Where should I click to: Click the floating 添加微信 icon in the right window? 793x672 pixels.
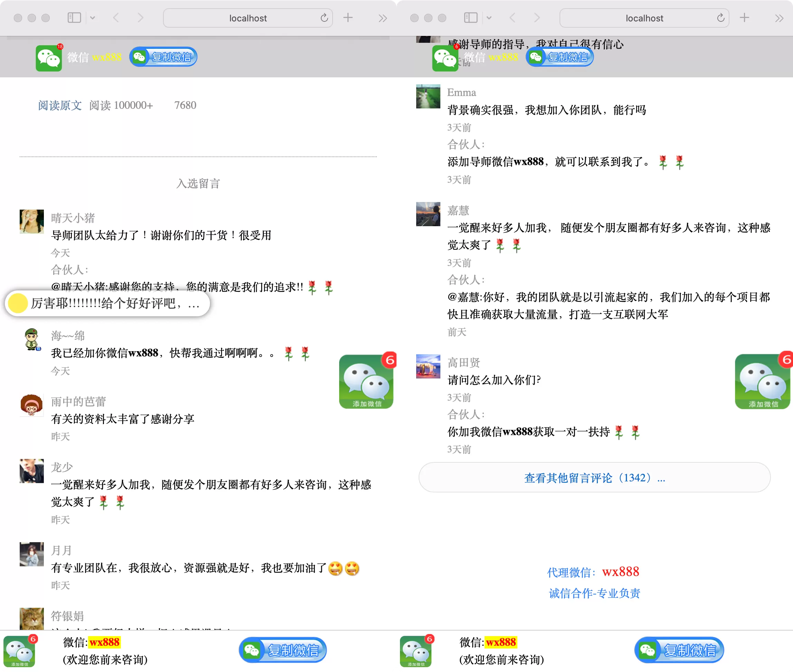pos(763,381)
